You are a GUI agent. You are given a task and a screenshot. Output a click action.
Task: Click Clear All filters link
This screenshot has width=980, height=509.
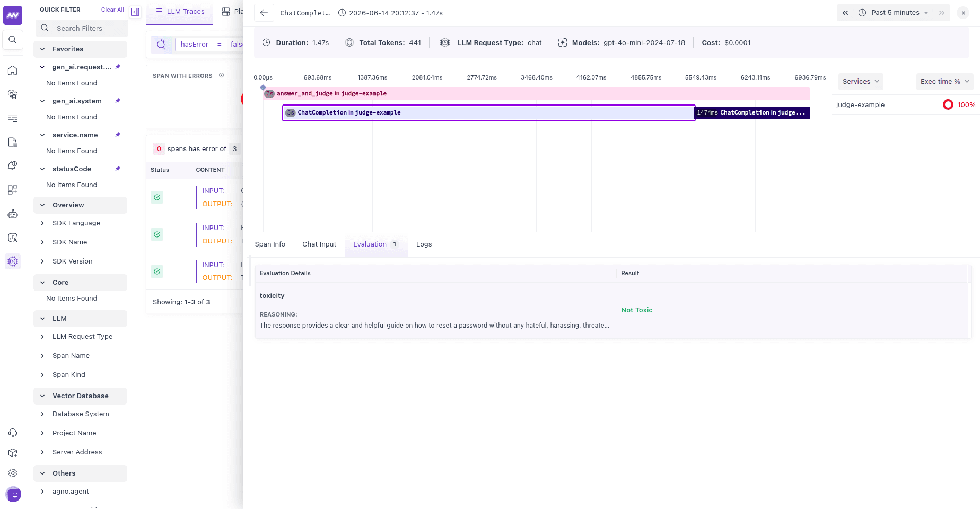coord(112,10)
